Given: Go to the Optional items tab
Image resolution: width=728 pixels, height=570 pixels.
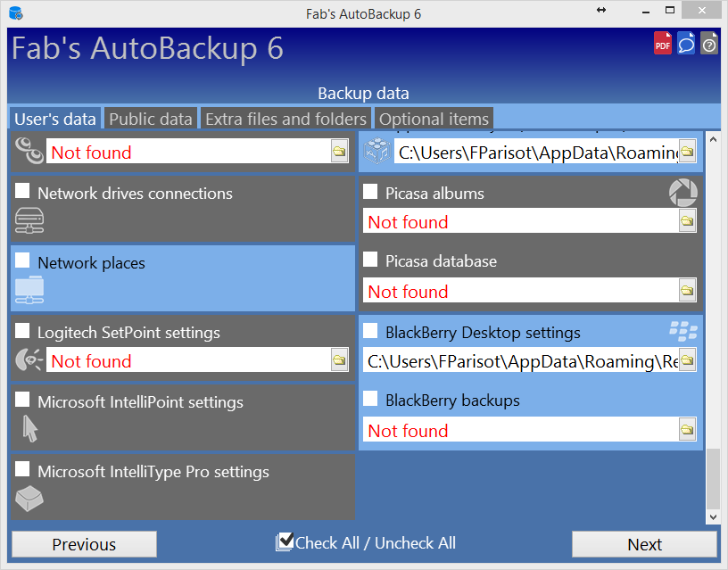Looking at the screenshot, I should pyautogui.click(x=434, y=119).
